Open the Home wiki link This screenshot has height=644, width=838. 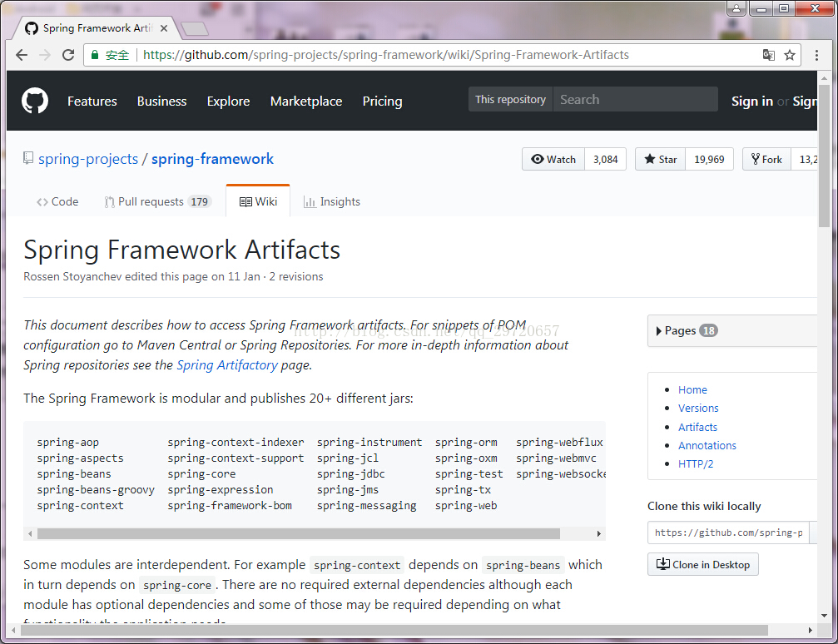(692, 389)
